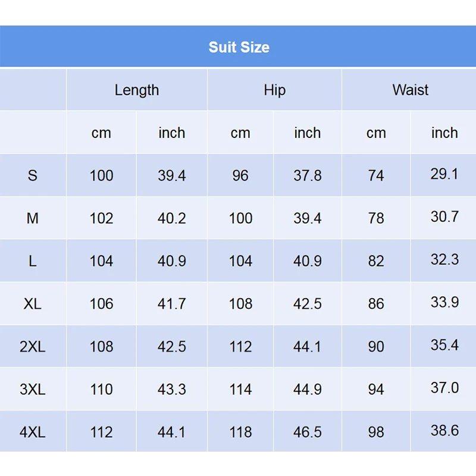This screenshot has width=476, height=476.
Task: Click the L size row label
Action: [x=33, y=261]
